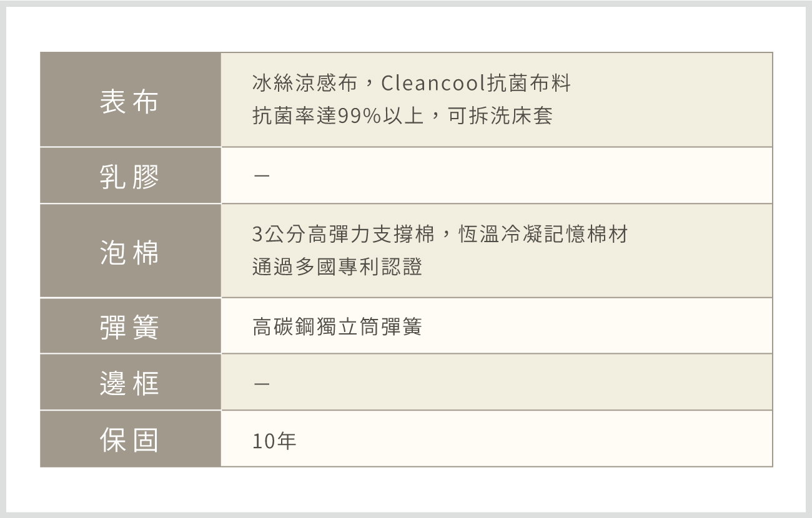Click the 抗菌率達99%以上 text line
Image resolution: width=812 pixels, height=518 pixels.
coord(402,116)
